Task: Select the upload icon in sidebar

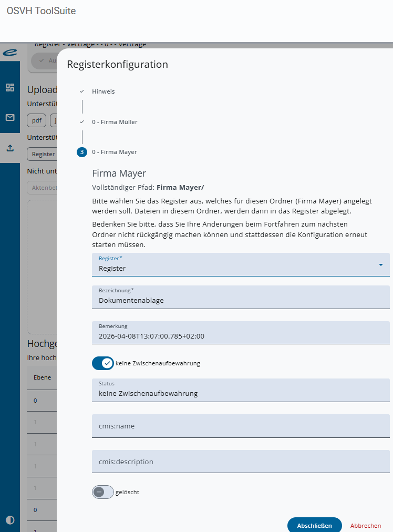Action: coord(10,148)
